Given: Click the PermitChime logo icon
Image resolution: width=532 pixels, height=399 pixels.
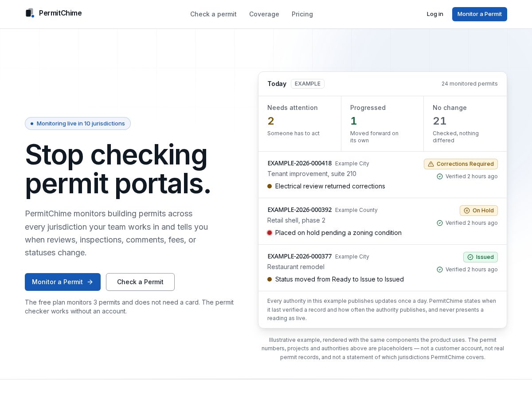Looking at the screenshot, I should 30,13.
